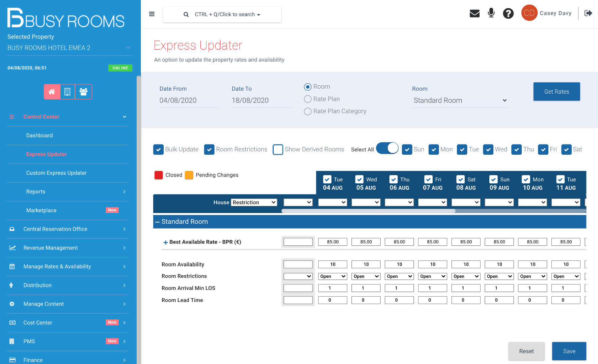Click the Distribution icon in sidebar
Screen dimensions: 598x364
point(11,285)
